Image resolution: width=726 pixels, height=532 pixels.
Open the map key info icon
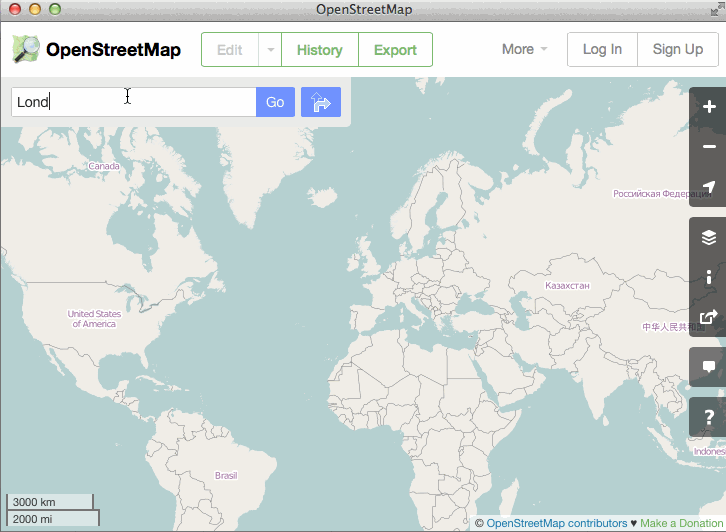(x=709, y=277)
